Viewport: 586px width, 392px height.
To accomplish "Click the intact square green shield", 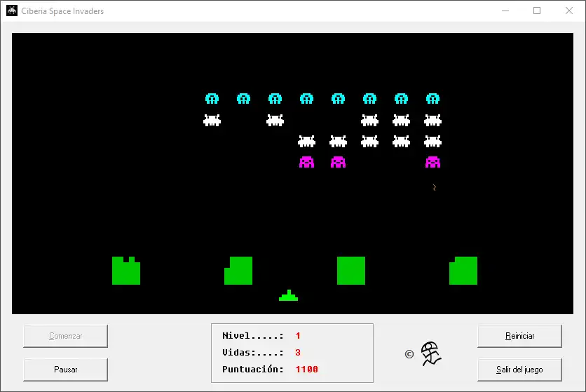I will (351, 271).
